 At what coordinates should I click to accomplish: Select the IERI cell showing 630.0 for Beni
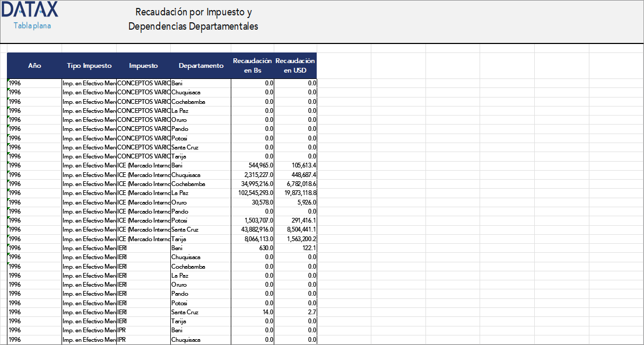pos(253,248)
